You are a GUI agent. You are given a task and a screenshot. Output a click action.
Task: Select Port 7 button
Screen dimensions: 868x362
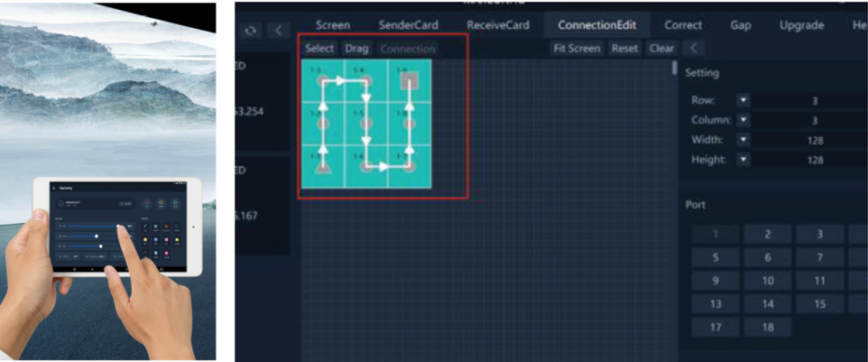coord(820,257)
